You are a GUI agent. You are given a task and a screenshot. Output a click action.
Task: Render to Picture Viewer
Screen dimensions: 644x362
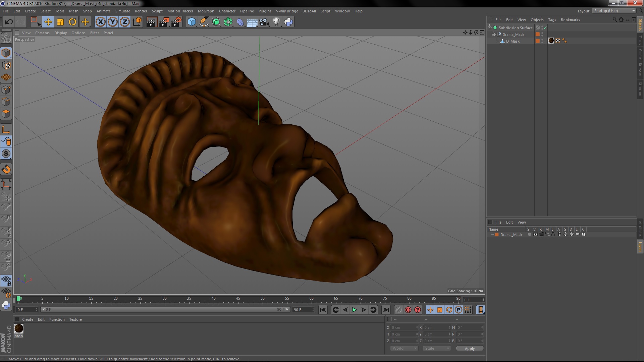point(164,22)
